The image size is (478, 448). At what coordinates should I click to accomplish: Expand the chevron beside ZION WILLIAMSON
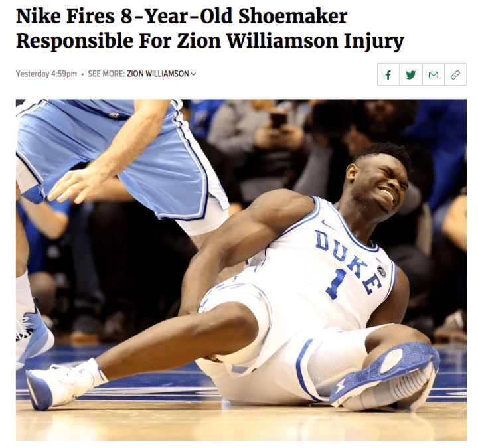(x=193, y=74)
